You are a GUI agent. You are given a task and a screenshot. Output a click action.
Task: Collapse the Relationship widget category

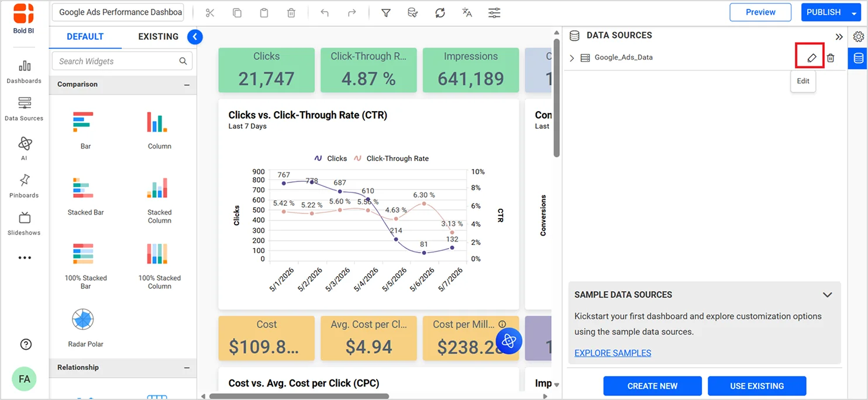(187, 368)
